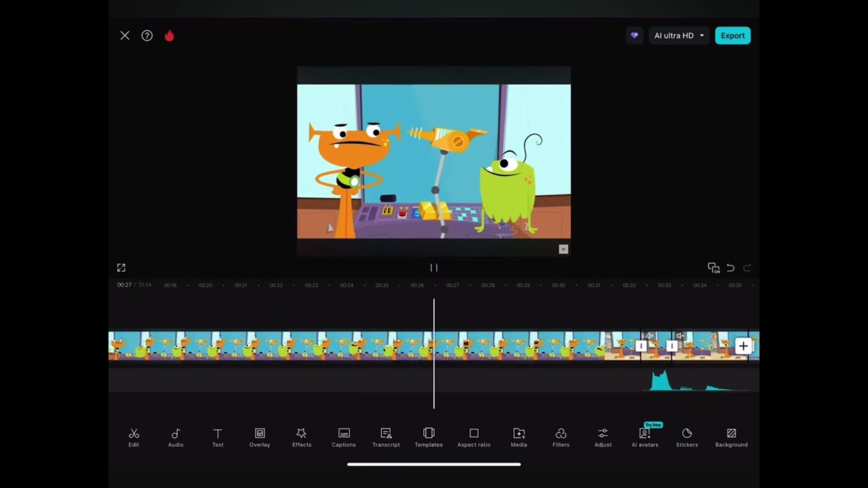The width and height of the screenshot is (868, 488).
Task: Click the first transition marker between clips
Action: (x=642, y=346)
